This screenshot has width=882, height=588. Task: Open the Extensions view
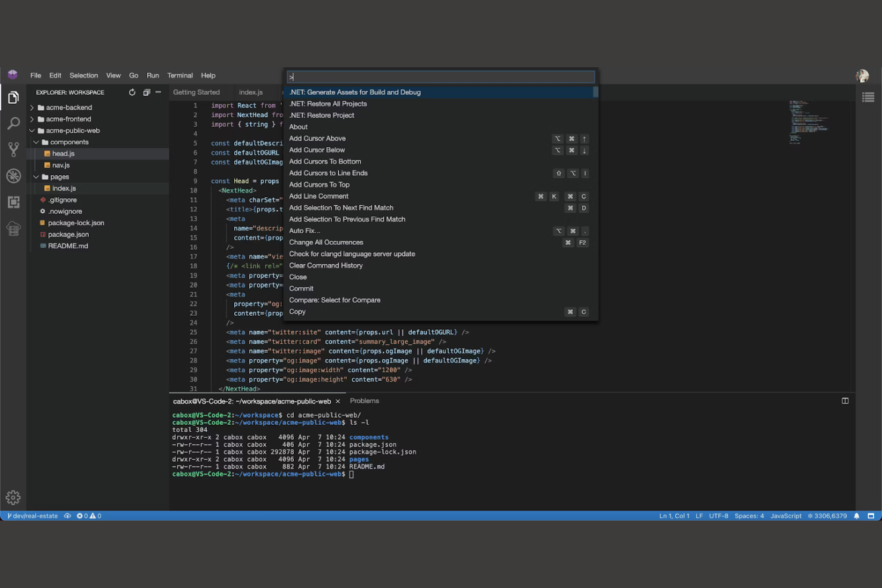coord(13,202)
